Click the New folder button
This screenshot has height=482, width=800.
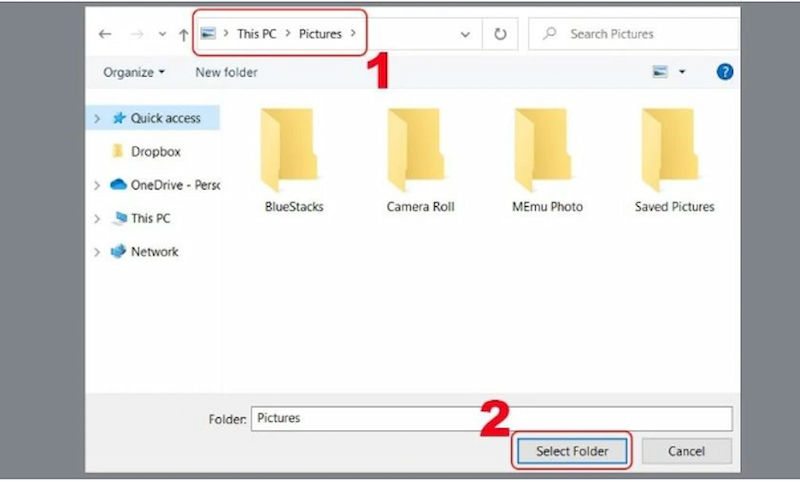226,72
